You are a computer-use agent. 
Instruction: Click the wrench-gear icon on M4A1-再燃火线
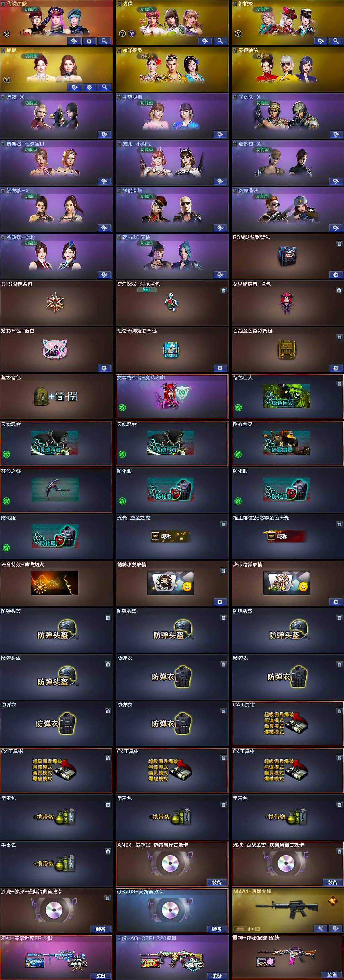point(335,928)
